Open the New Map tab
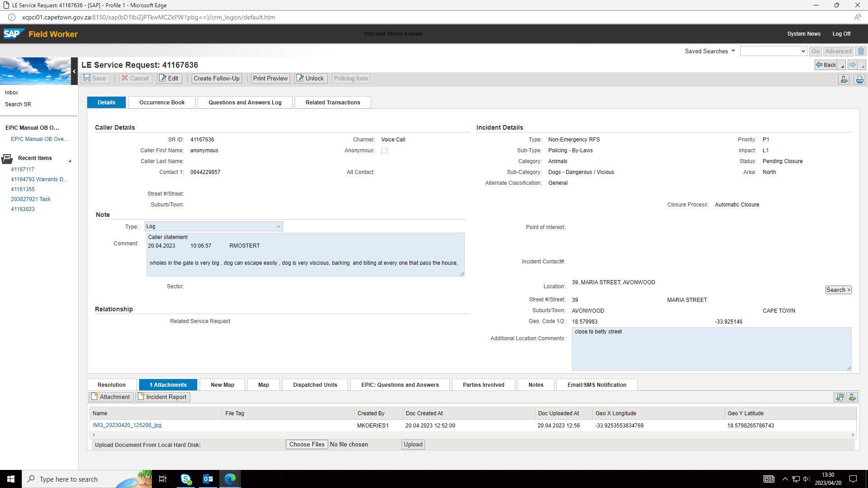Screen dimensions: 868x488 [222, 385]
